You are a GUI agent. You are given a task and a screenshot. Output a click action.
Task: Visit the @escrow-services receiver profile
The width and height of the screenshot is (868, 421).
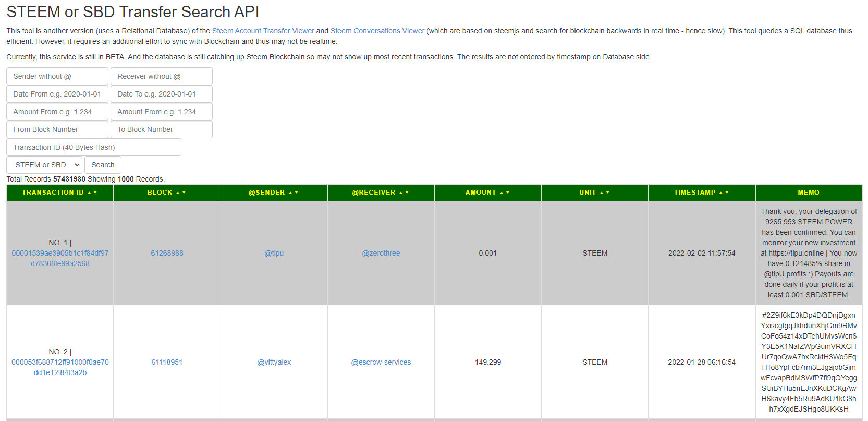(381, 362)
